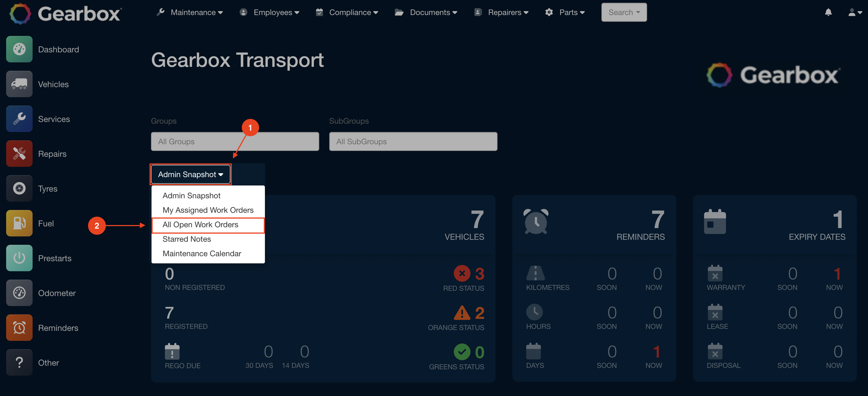Expand the Maintenance menu
Screen dimensions: 868x396
tap(190, 13)
